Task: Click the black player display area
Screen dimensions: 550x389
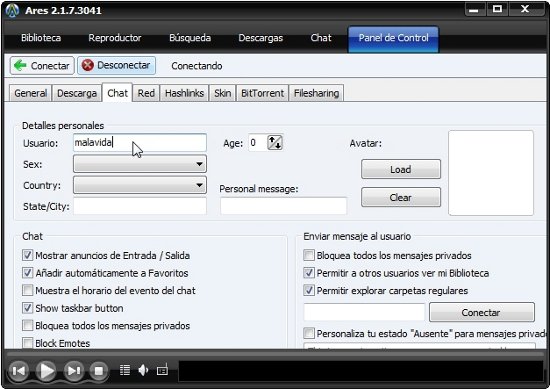Action: click(361, 371)
